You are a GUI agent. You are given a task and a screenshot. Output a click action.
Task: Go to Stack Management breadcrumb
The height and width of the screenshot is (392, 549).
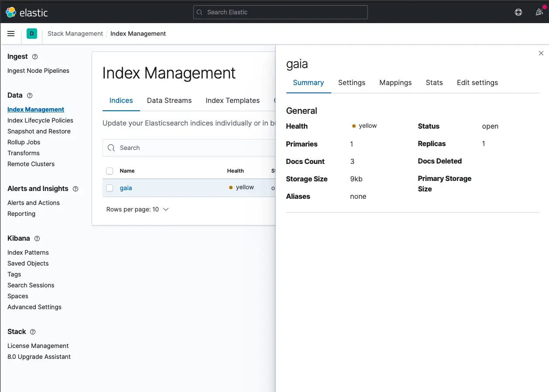[75, 34]
